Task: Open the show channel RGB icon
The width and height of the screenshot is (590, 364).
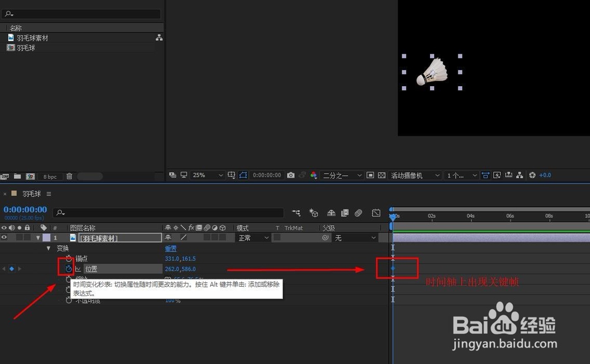Action: point(313,175)
